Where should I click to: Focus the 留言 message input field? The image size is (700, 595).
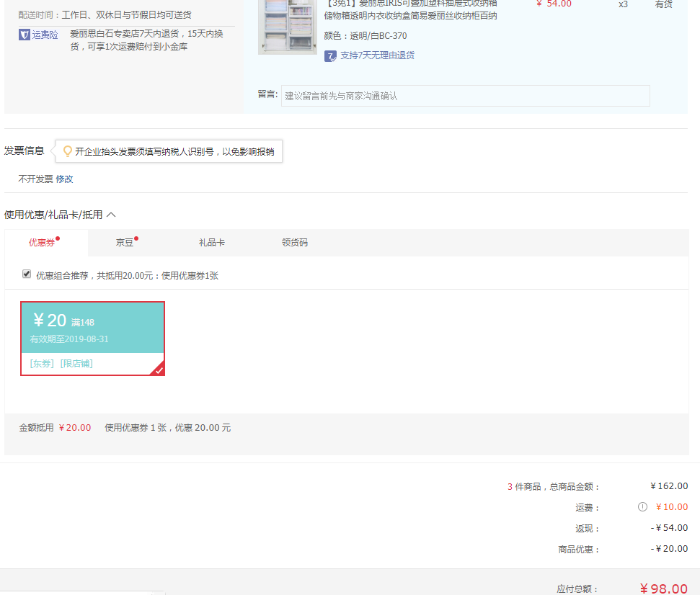(x=465, y=96)
